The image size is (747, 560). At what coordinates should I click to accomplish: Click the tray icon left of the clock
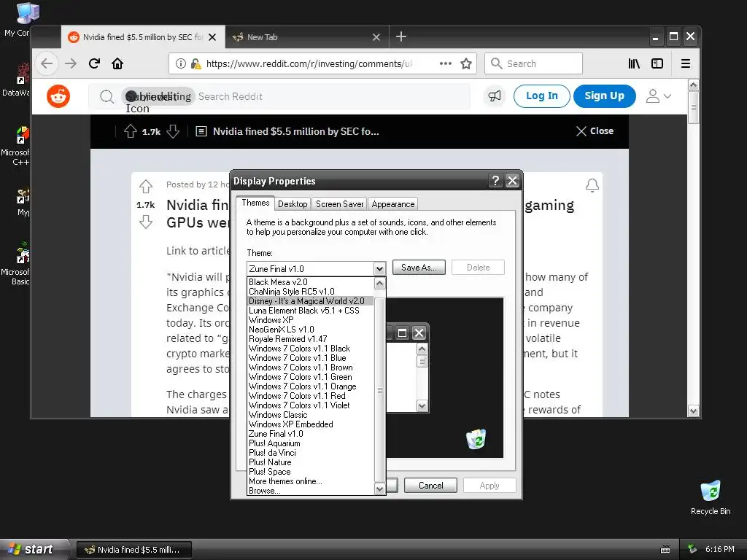(692, 549)
